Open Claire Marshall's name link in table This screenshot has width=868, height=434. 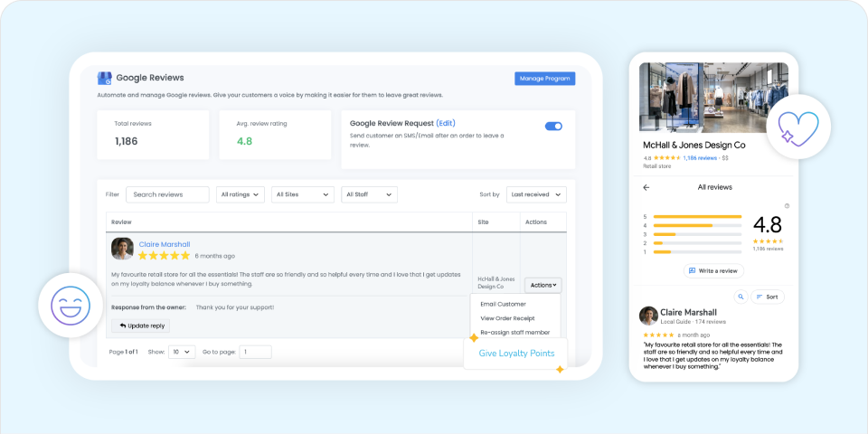[x=165, y=244]
